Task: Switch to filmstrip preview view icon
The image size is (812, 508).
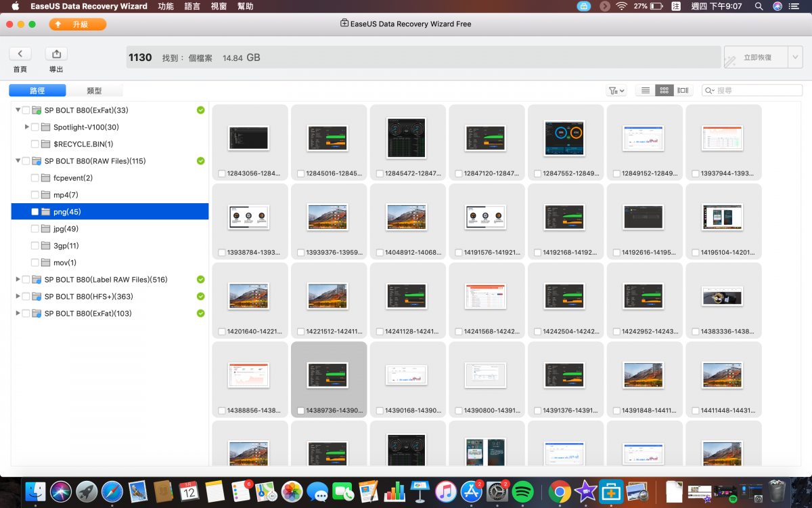Action: [683, 90]
